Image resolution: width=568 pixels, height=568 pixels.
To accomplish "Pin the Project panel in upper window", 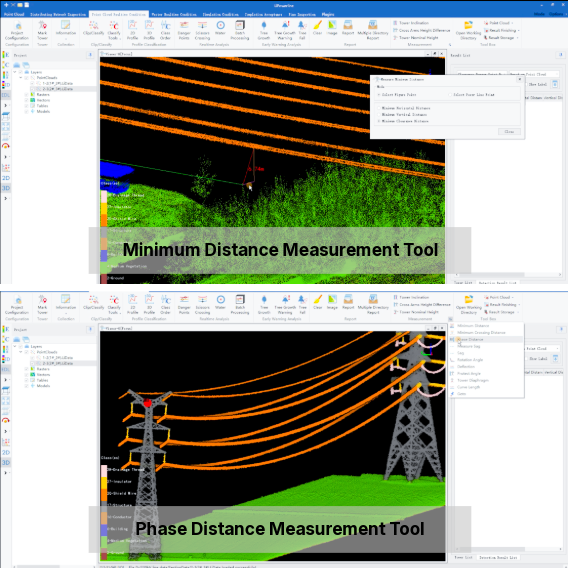I will [90, 55].
